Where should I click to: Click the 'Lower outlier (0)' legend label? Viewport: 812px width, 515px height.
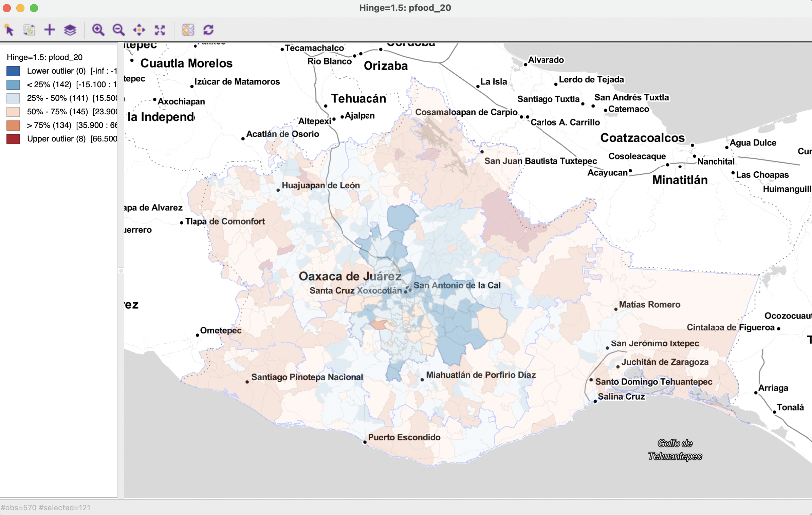click(x=56, y=71)
